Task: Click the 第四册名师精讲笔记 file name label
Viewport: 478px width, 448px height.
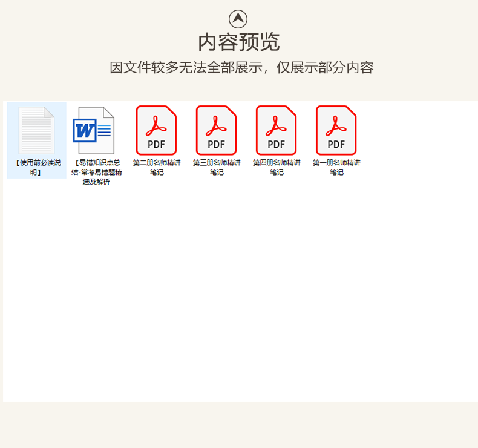Action: (x=277, y=168)
